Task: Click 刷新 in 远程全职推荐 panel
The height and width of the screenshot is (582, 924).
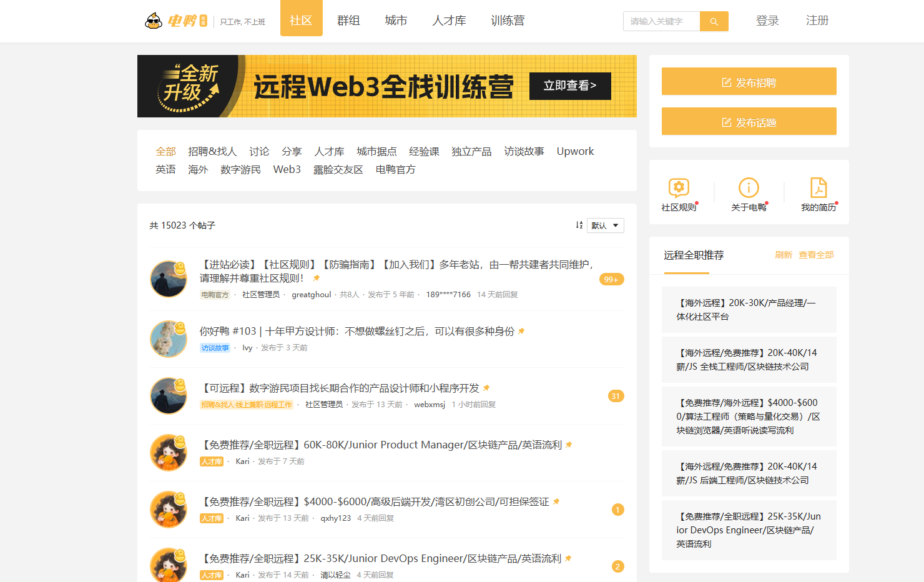Action: point(784,255)
